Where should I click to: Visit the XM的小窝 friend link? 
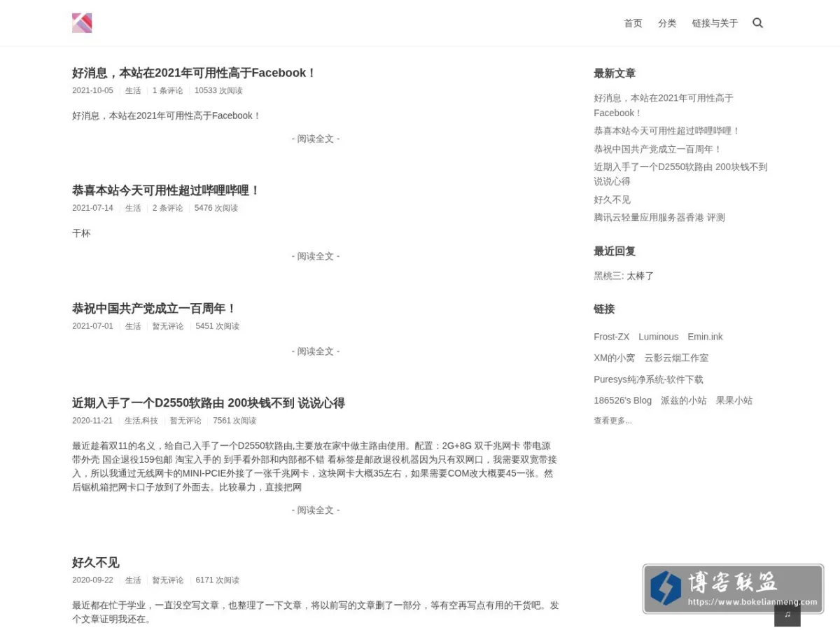[614, 358]
